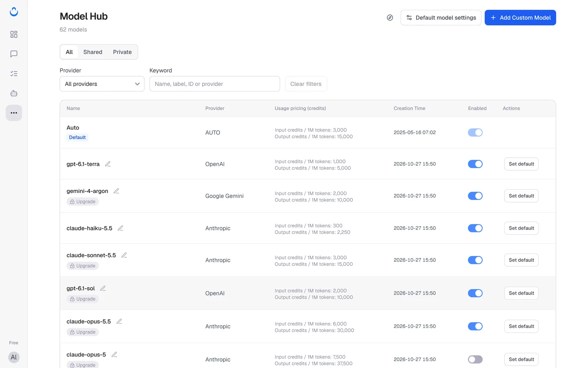The image size is (588, 368).
Task: Click the edit pencil next to claude-haiku-5.5
Action: click(x=120, y=228)
